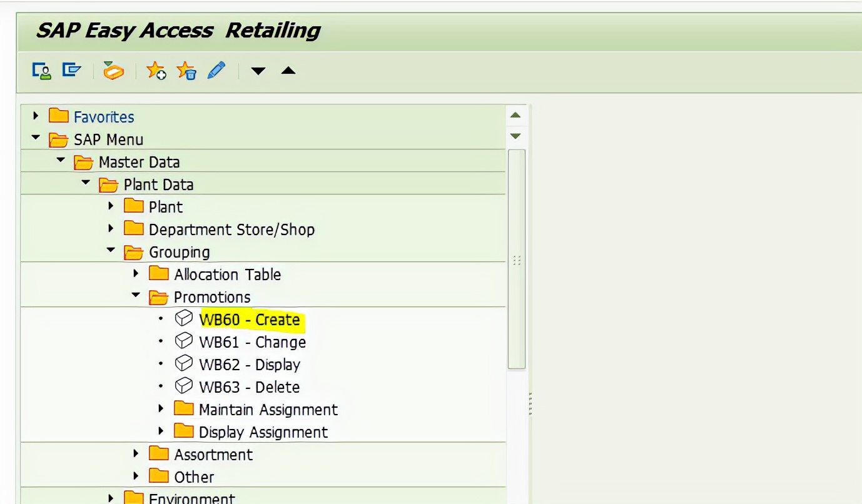Collapse the Master Data node arrow
This screenshot has height=504, width=862.
[61, 160]
